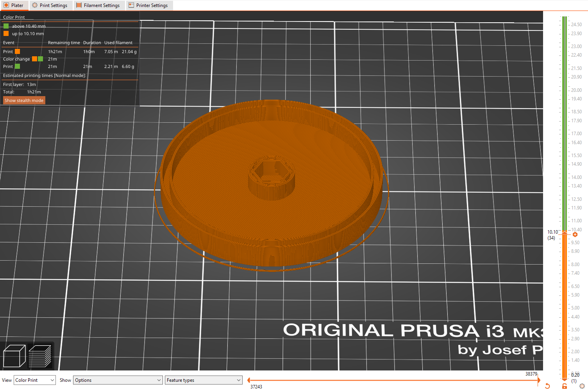Image resolution: width=588 pixels, height=390 pixels.
Task: Click the '10.10 (34)' upper thumb value label
Action: coord(552,235)
